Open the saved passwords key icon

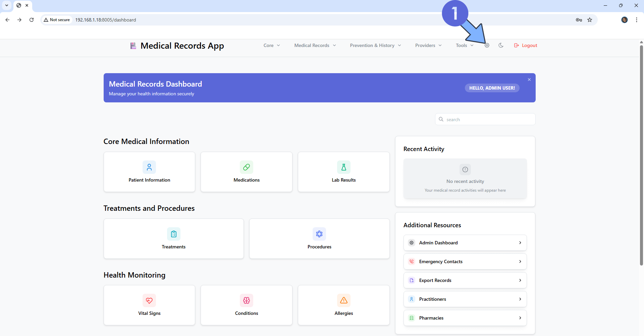(579, 20)
